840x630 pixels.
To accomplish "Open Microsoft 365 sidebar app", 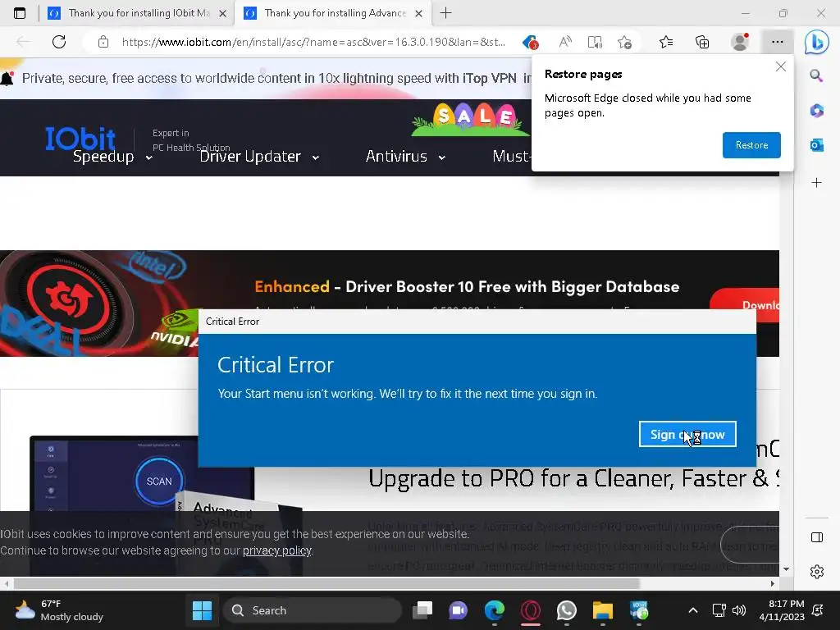I will pos(816,111).
